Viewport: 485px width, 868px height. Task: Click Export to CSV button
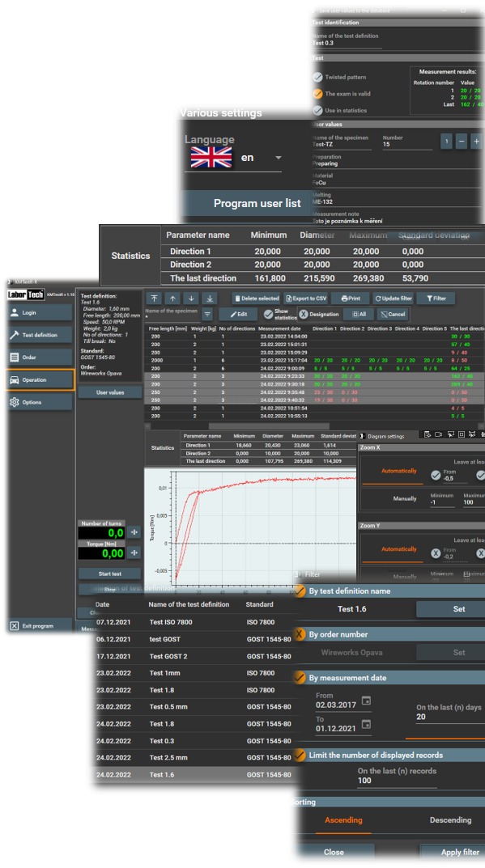pyautogui.click(x=306, y=299)
